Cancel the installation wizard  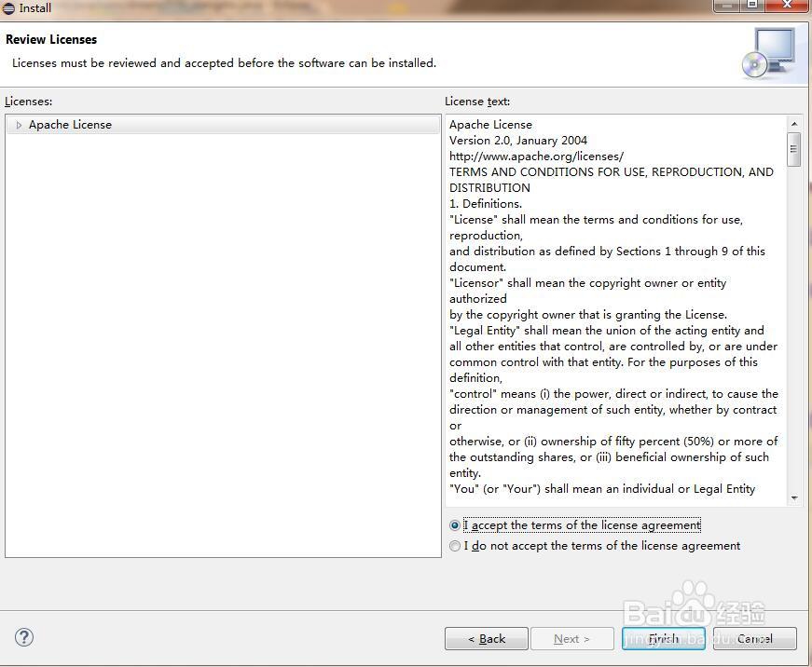pyautogui.click(x=754, y=638)
